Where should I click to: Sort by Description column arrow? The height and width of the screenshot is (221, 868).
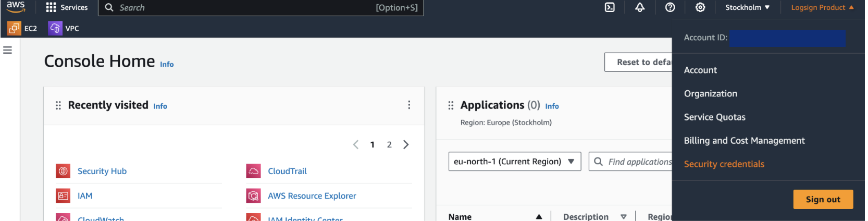point(624,217)
